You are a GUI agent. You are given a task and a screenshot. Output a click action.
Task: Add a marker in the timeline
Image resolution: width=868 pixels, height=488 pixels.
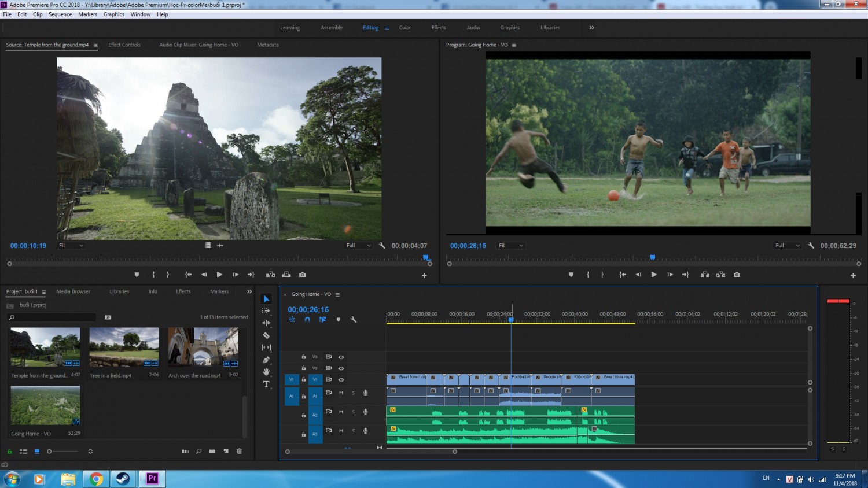[x=339, y=319]
